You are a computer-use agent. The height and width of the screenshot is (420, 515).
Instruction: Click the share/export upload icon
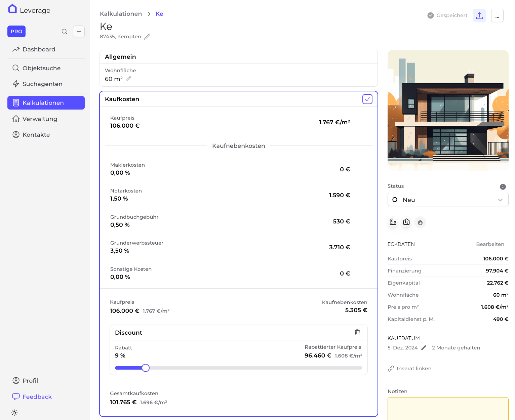click(x=479, y=15)
